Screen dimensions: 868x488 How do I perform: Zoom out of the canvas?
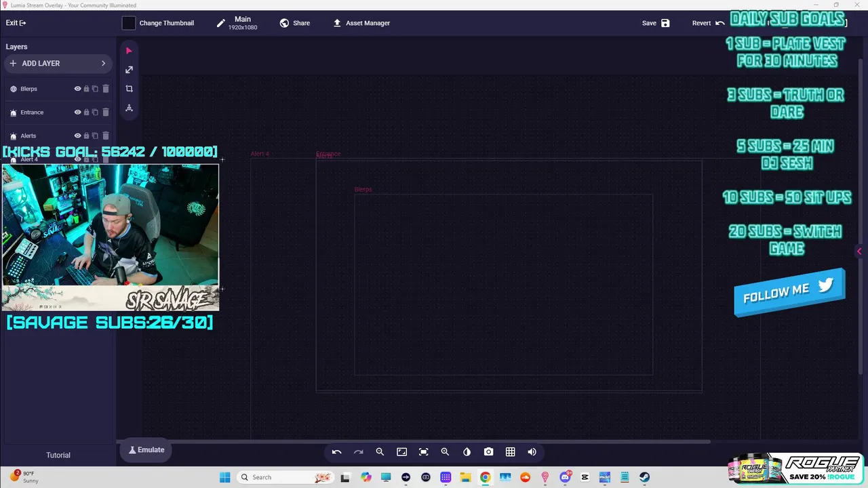[380, 452]
